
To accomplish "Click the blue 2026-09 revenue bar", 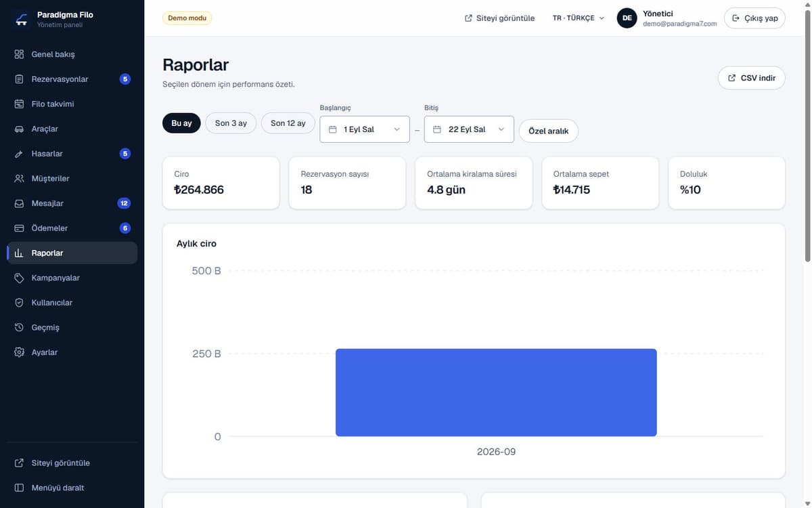I will [x=496, y=393].
